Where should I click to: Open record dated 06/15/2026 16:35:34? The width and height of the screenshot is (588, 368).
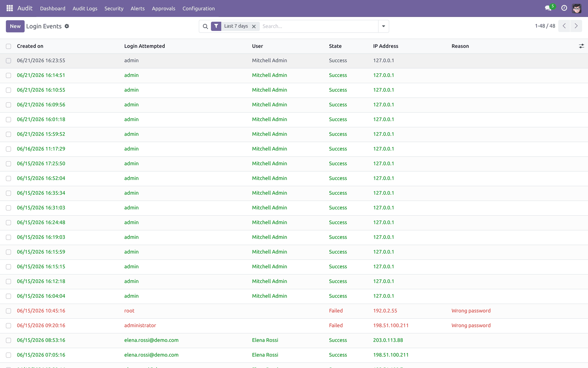pyautogui.click(x=41, y=193)
